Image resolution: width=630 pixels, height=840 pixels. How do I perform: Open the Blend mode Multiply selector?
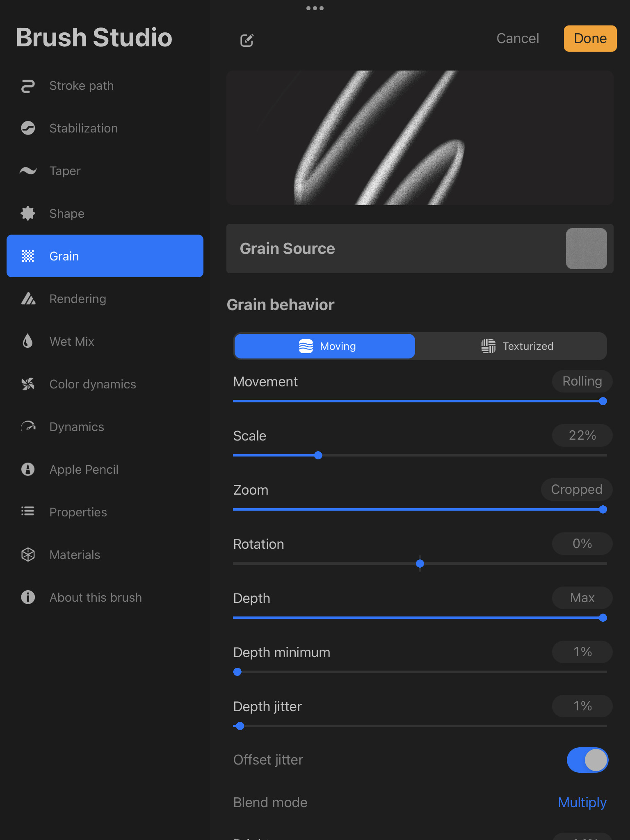(x=582, y=802)
